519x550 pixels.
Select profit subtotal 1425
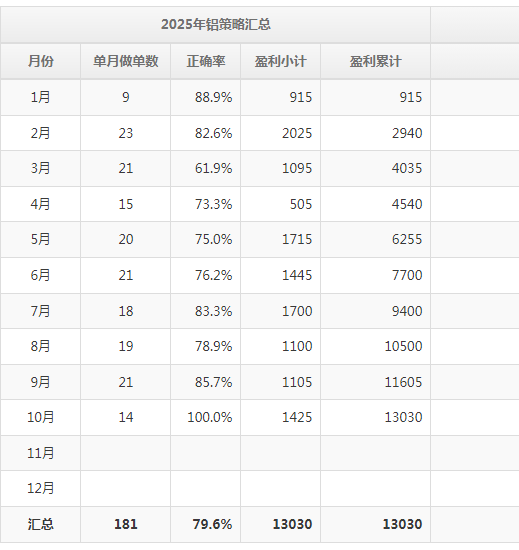coord(297,417)
